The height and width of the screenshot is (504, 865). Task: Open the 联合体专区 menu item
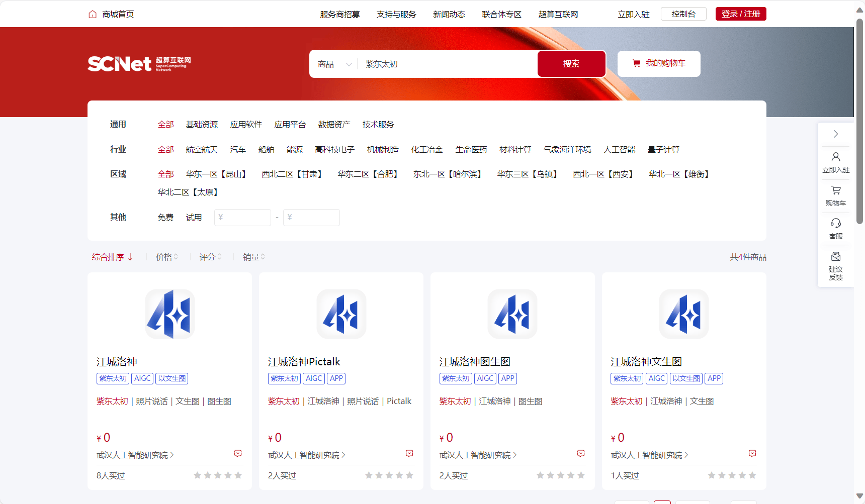[x=502, y=15]
